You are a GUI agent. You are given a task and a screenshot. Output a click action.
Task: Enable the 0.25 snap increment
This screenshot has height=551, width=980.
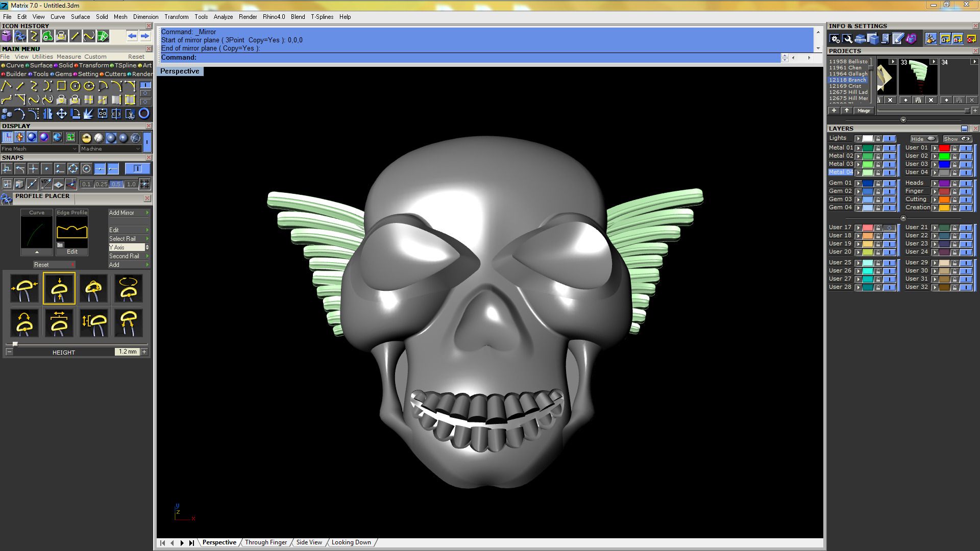[101, 184]
